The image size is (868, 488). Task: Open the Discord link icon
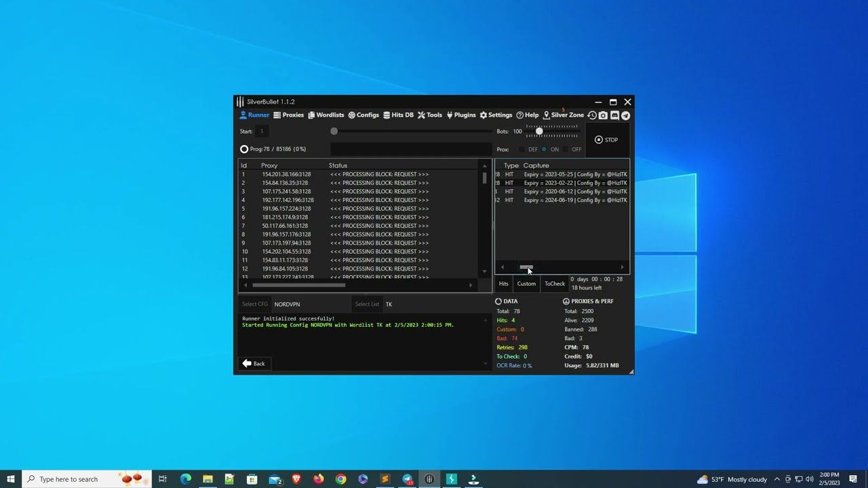click(614, 115)
